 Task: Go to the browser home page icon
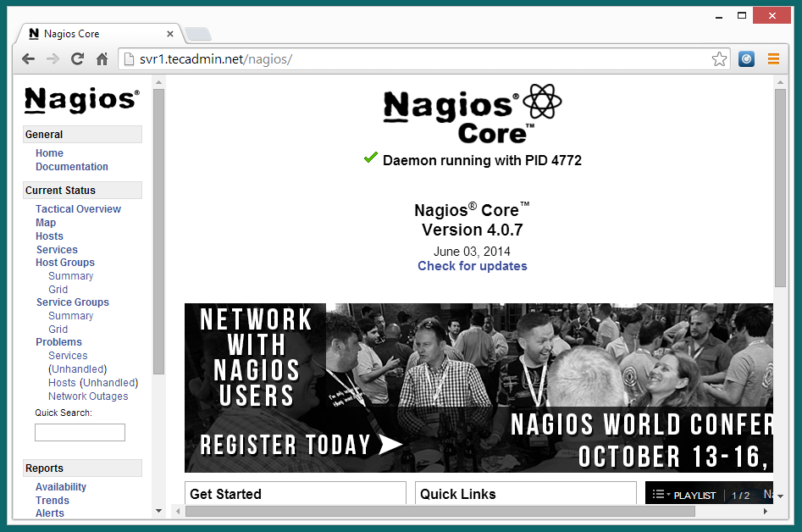tap(102, 59)
